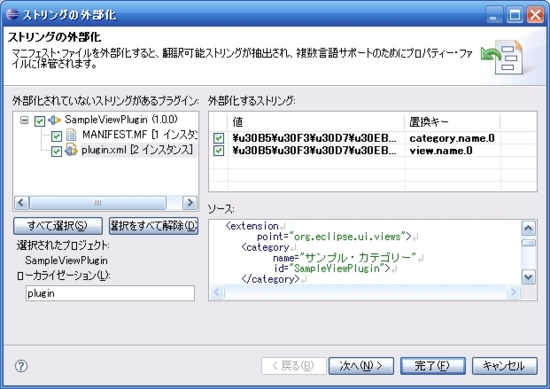Viewport: 550px width, 389px height.
Task: Click the value cell in view.name.0 row
Action: [x=316, y=151]
